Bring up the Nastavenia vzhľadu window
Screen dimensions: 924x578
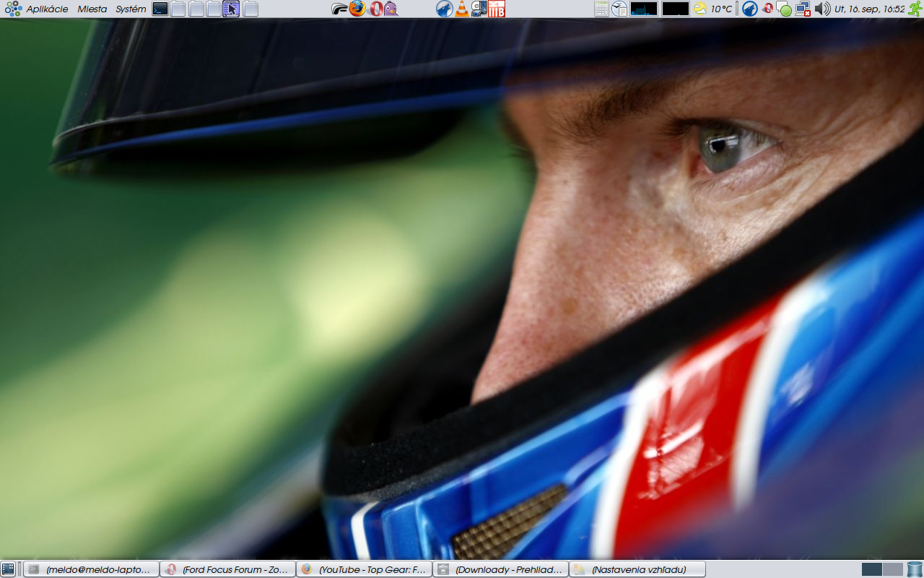[637, 569]
